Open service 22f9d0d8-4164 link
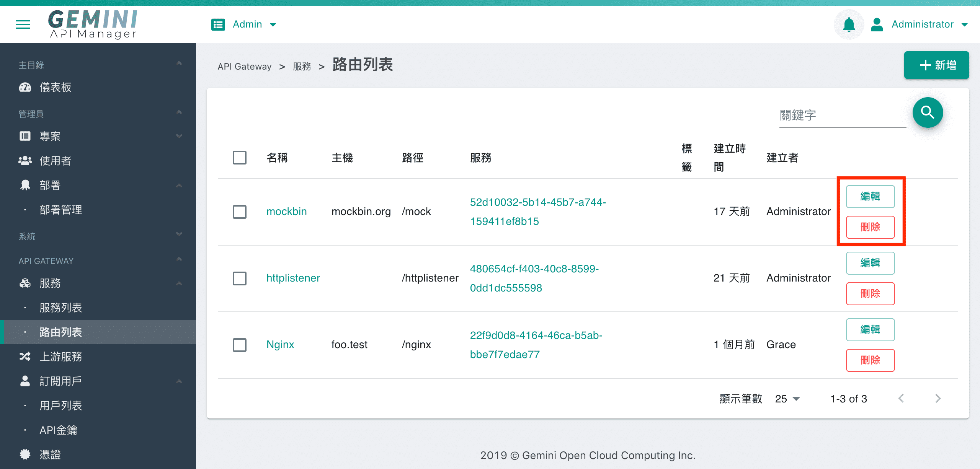This screenshot has width=980, height=469. [536, 345]
